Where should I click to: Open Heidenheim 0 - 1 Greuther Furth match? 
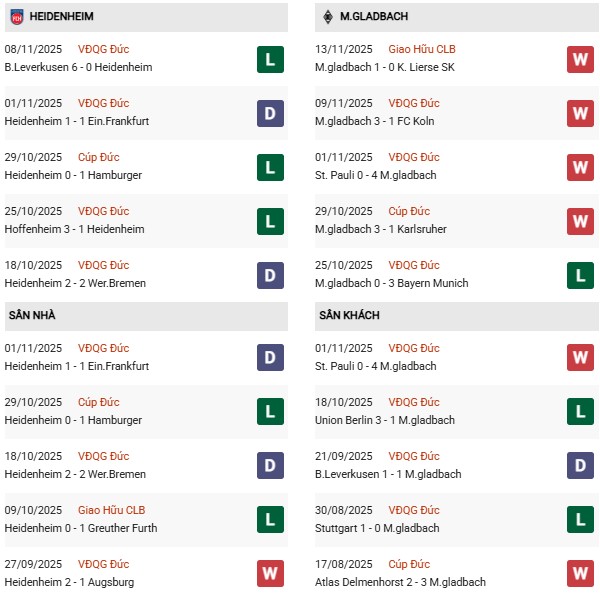click(x=81, y=528)
